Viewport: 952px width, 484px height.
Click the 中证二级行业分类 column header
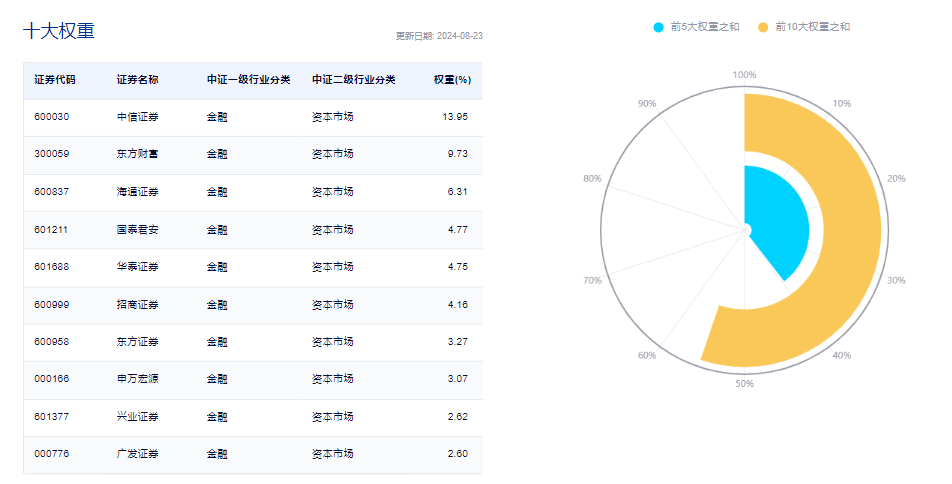pyautogui.click(x=353, y=80)
